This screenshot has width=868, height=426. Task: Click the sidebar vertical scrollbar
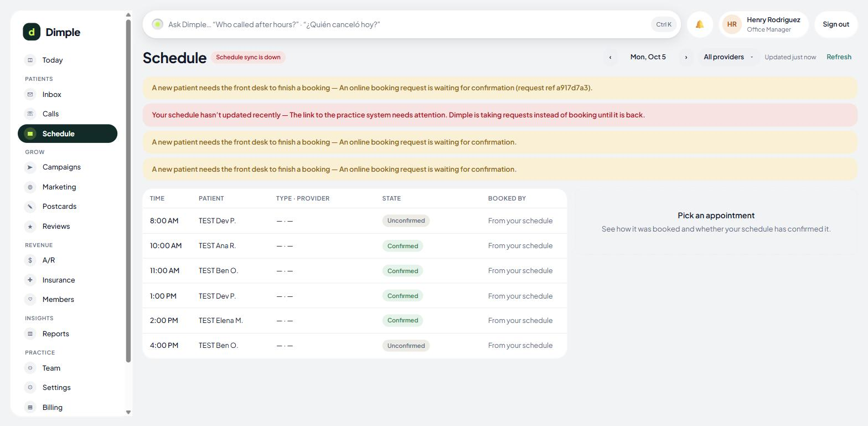tap(128, 191)
